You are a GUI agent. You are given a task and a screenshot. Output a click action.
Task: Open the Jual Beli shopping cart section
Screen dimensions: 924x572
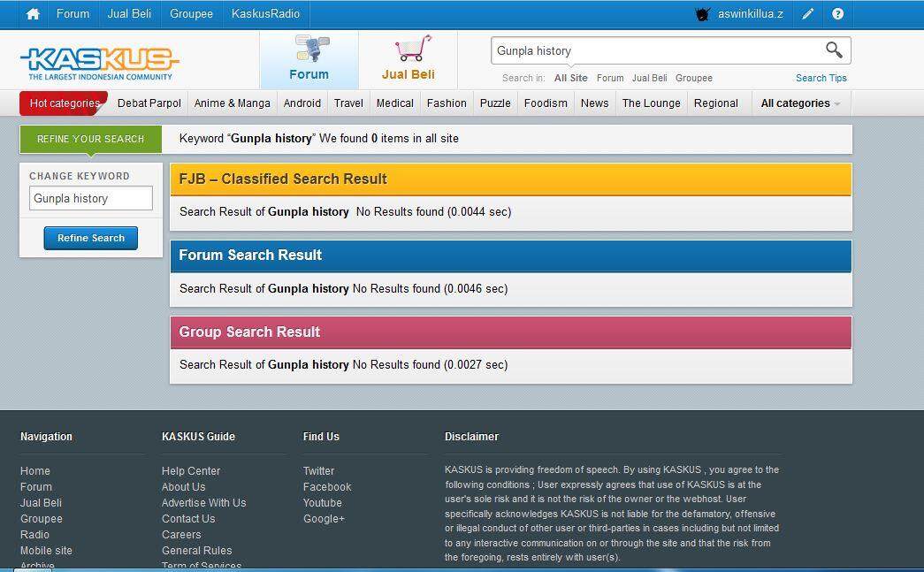(408, 58)
